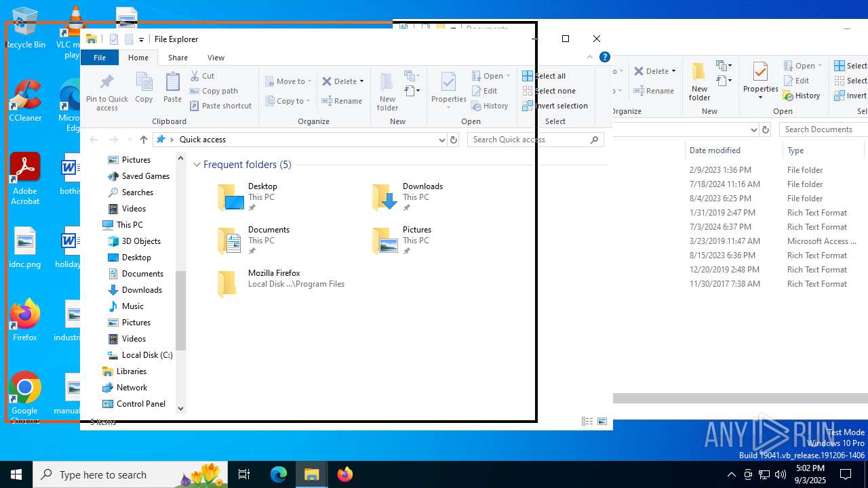Collapse Frequent folders group
Screen dimensions: 868x488
coord(197,165)
